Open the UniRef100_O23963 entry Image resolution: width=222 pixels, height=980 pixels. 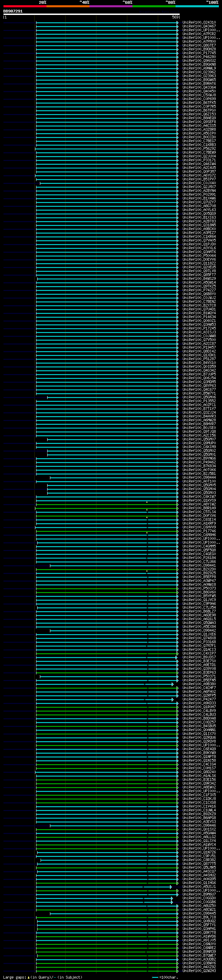(199, 76)
